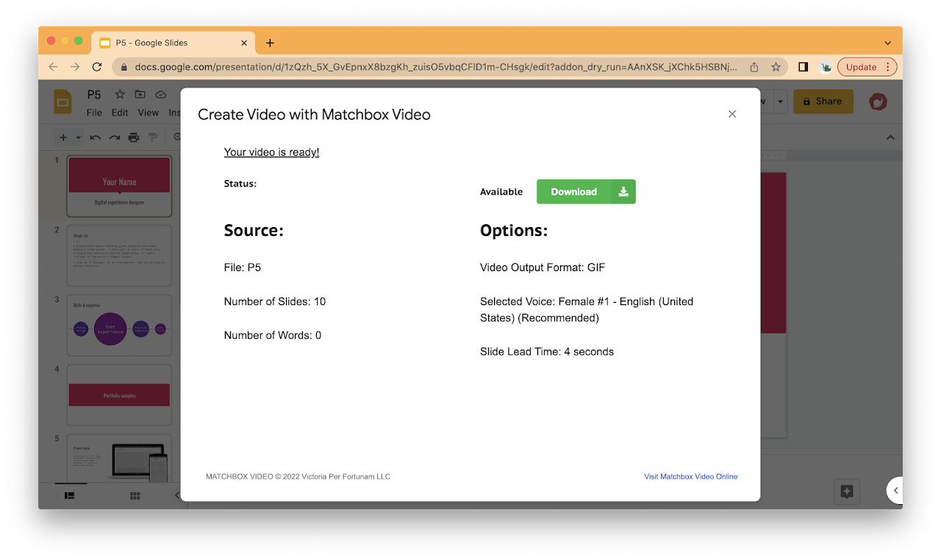Open the Explore button at bottom right
This screenshot has height=560, width=941.
[846, 492]
